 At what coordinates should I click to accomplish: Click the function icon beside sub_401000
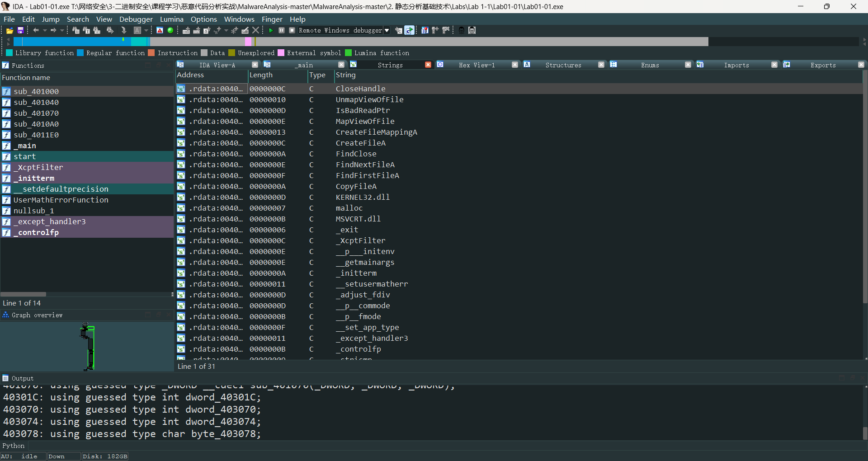pos(6,91)
